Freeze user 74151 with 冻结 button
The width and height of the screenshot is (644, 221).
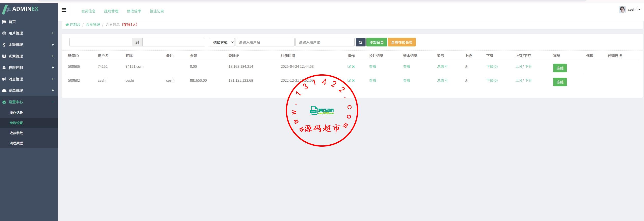(x=560, y=68)
